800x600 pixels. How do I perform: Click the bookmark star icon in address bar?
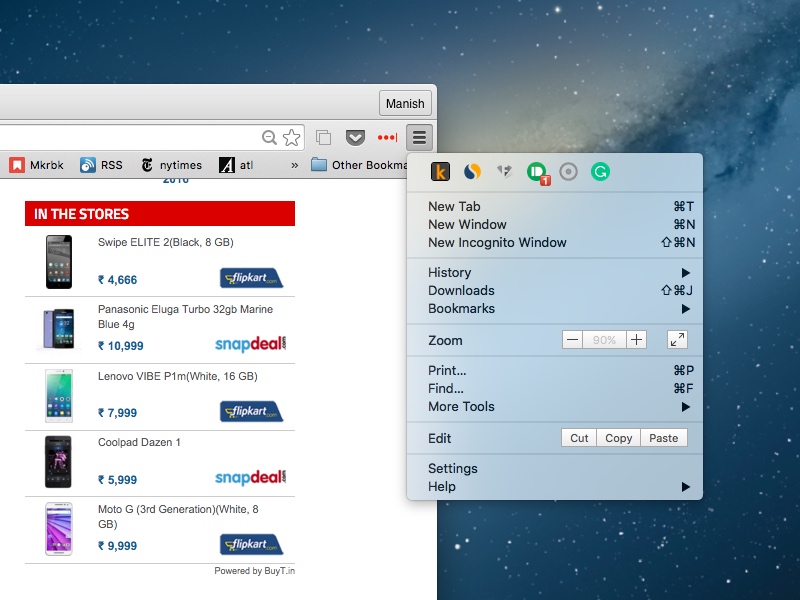click(x=291, y=137)
